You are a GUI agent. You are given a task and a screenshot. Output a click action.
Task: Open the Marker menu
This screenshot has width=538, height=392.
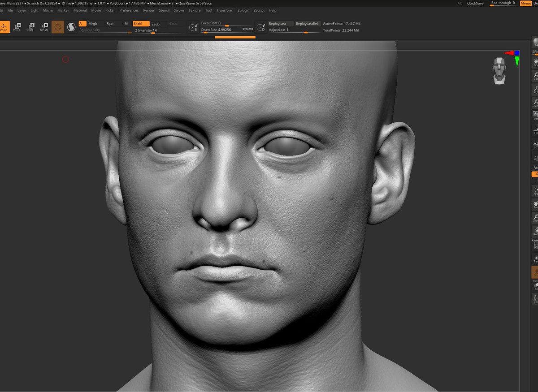tap(63, 10)
